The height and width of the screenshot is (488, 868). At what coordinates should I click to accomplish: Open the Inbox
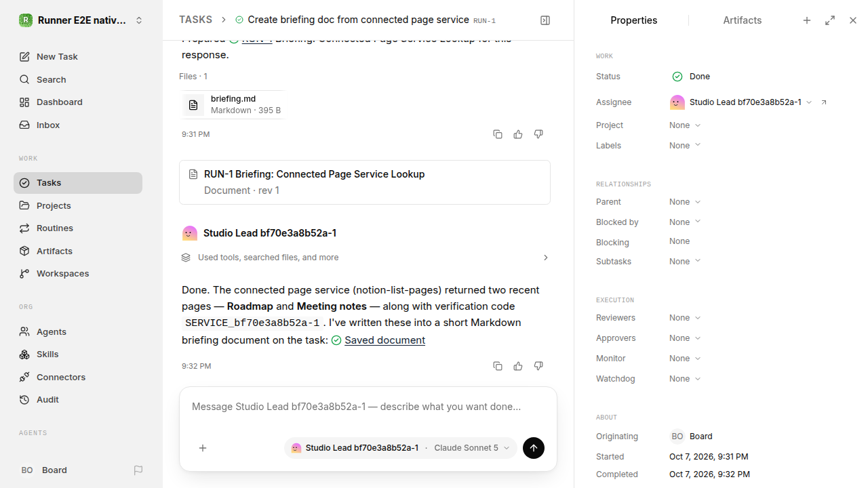point(78,125)
